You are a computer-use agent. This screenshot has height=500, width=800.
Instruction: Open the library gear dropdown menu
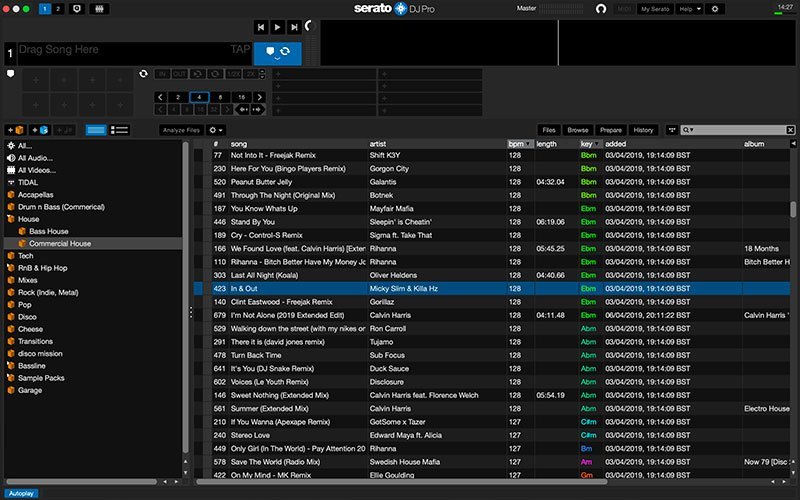coord(216,130)
